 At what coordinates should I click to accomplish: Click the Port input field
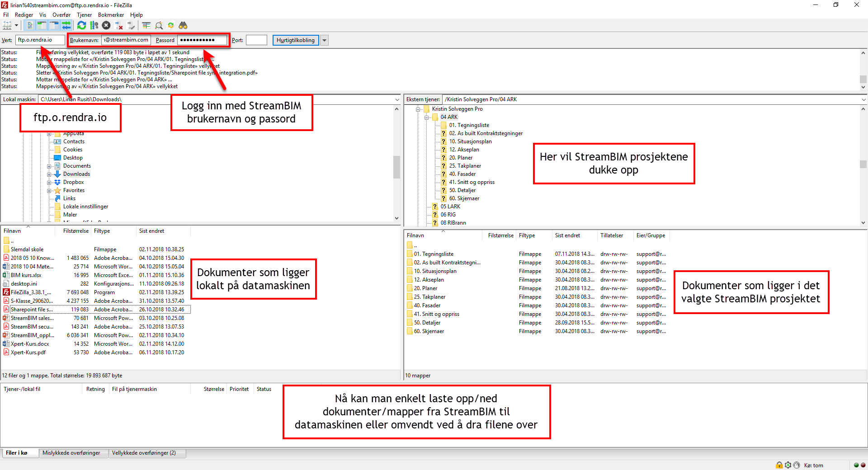(256, 40)
